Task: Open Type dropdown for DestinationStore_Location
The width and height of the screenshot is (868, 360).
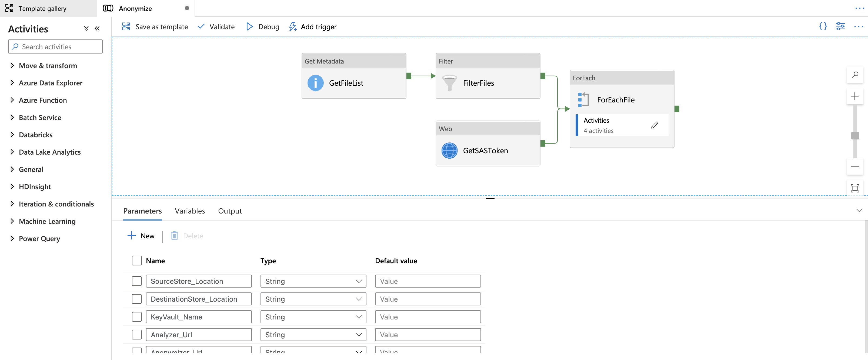Action: (313, 299)
